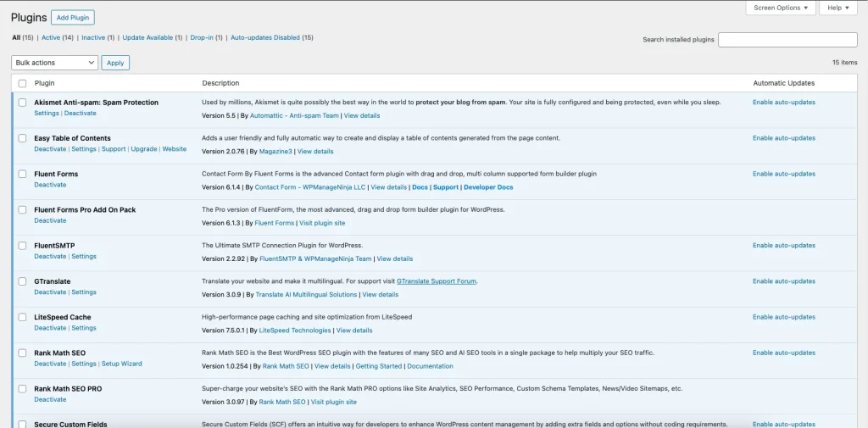Open Magazine3 author link

[x=275, y=151]
